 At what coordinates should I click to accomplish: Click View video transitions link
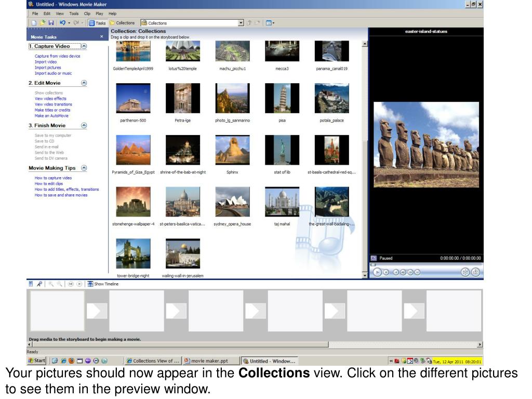tap(54, 104)
